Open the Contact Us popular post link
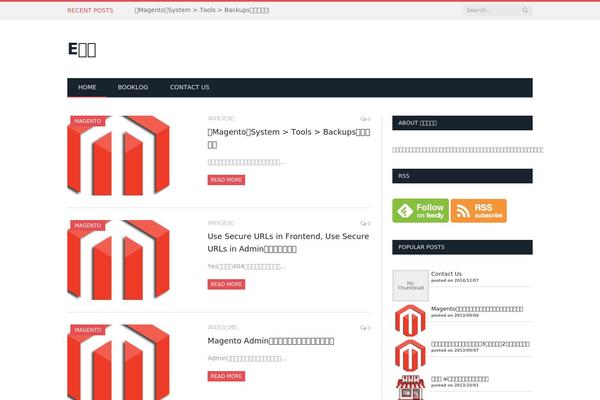Image resolution: width=600 pixels, height=400 pixels. 446,274
